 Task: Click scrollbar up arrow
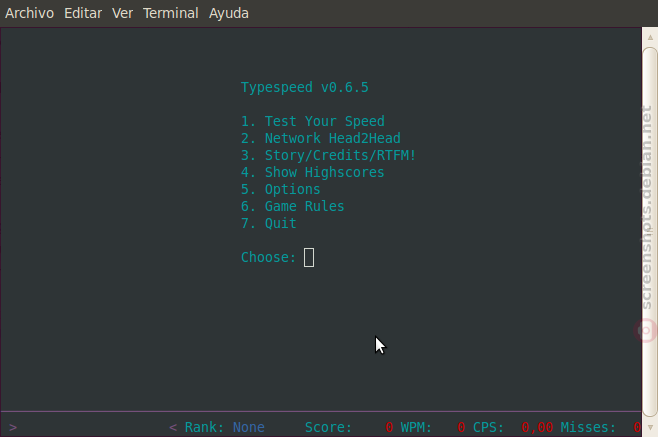pos(650,37)
